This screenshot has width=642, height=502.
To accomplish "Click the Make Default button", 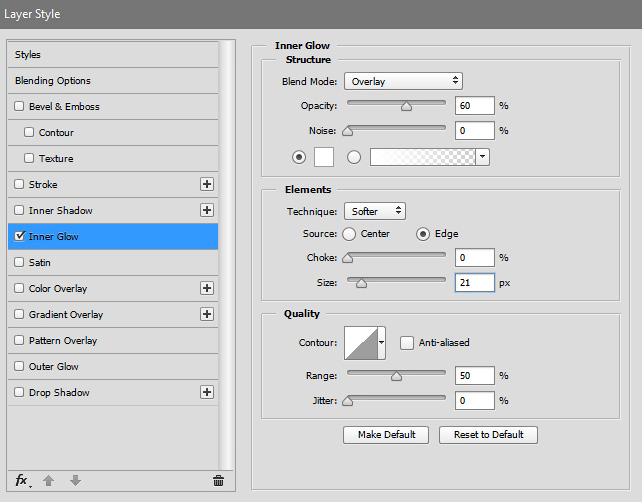I will [386, 435].
